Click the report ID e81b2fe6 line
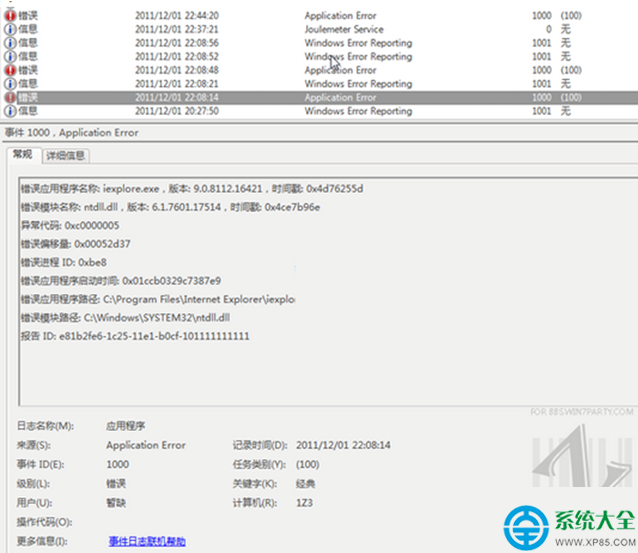This screenshot has width=638, height=553. pos(135,336)
